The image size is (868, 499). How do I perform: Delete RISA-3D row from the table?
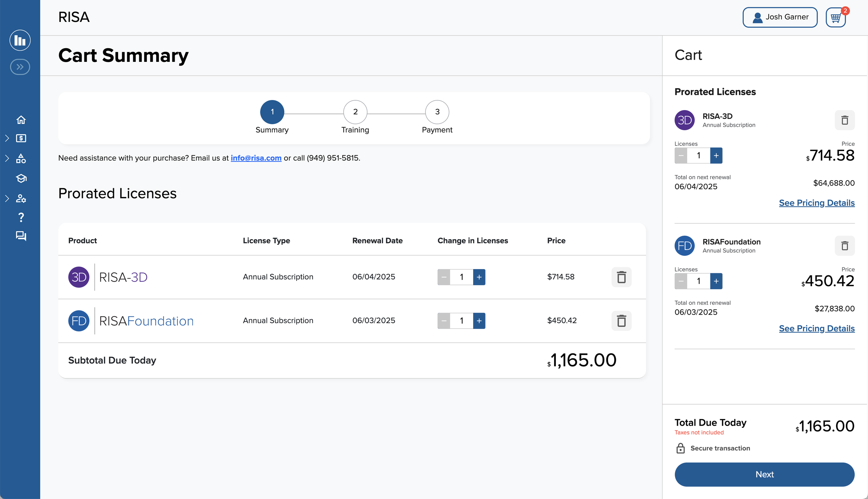pyautogui.click(x=621, y=277)
